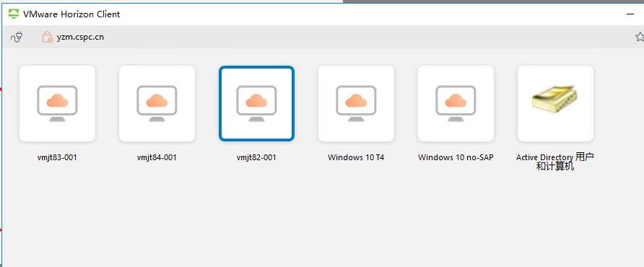The image size is (644, 267).
Task: Click the vmjt82-001 label text
Action: tap(257, 157)
